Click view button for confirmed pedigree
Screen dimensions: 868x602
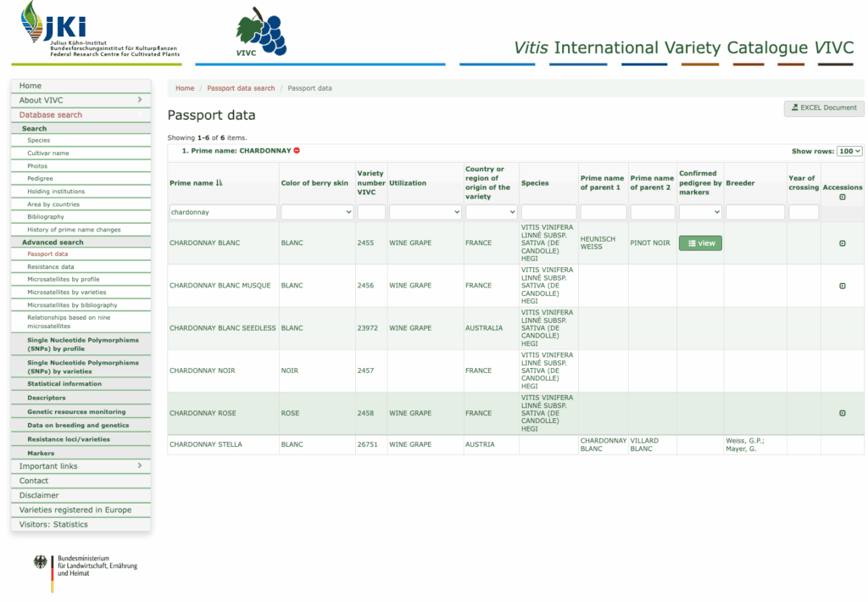click(700, 243)
